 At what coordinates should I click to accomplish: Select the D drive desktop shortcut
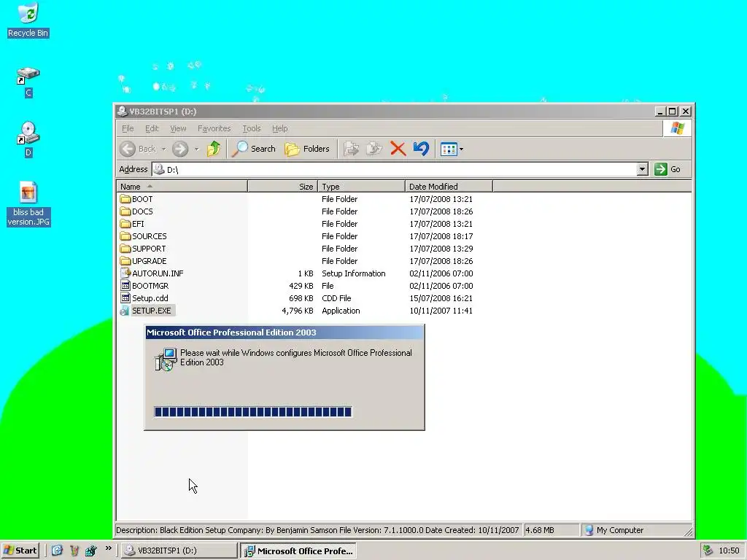click(x=28, y=139)
